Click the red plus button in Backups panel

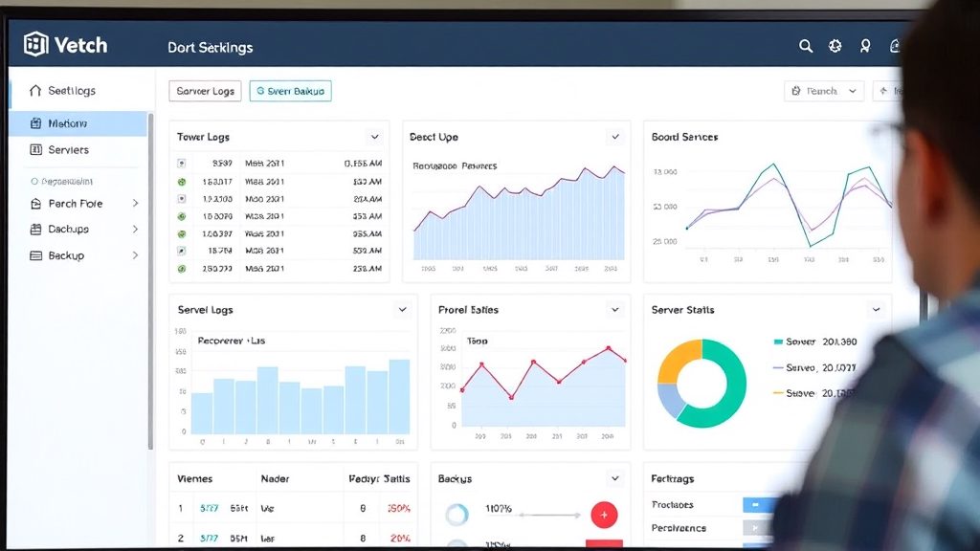click(604, 515)
